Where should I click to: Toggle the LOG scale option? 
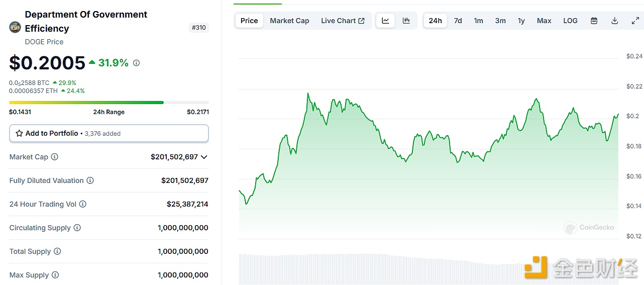pyautogui.click(x=570, y=21)
